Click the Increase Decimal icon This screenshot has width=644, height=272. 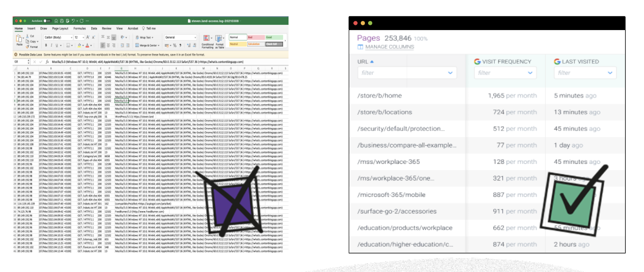189,45
